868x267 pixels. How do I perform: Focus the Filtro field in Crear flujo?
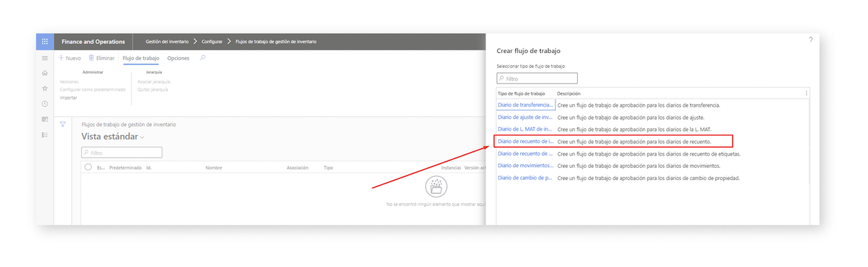(527, 79)
